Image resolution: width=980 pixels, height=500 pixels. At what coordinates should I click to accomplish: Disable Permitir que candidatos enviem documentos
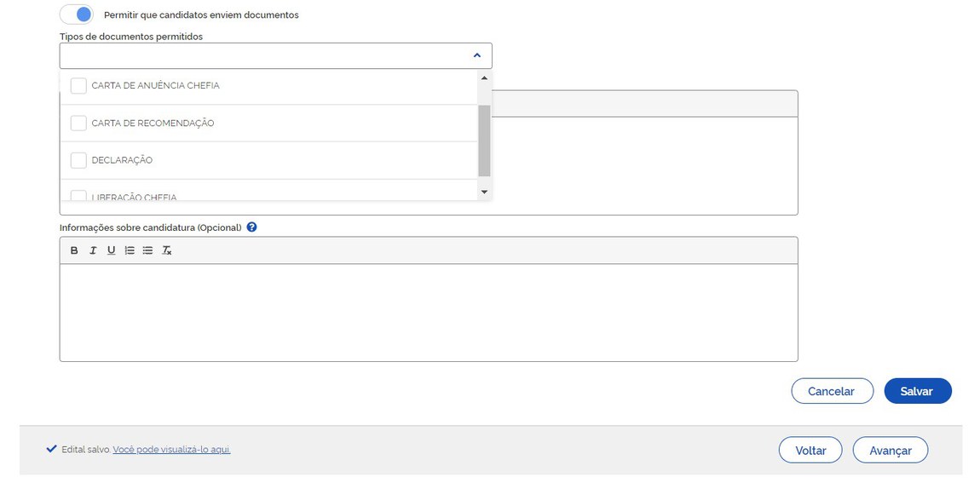(x=77, y=14)
